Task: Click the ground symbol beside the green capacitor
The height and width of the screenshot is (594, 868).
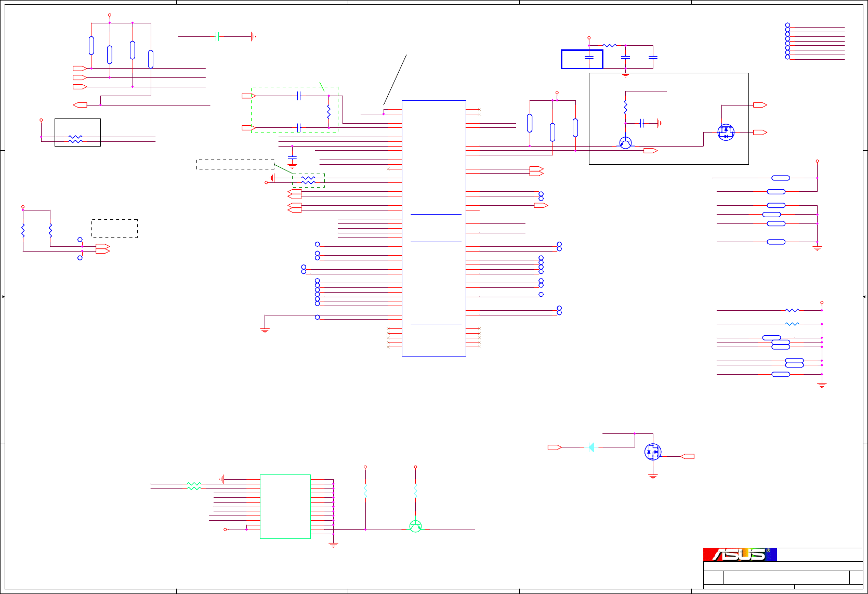Action: [253, 36]
